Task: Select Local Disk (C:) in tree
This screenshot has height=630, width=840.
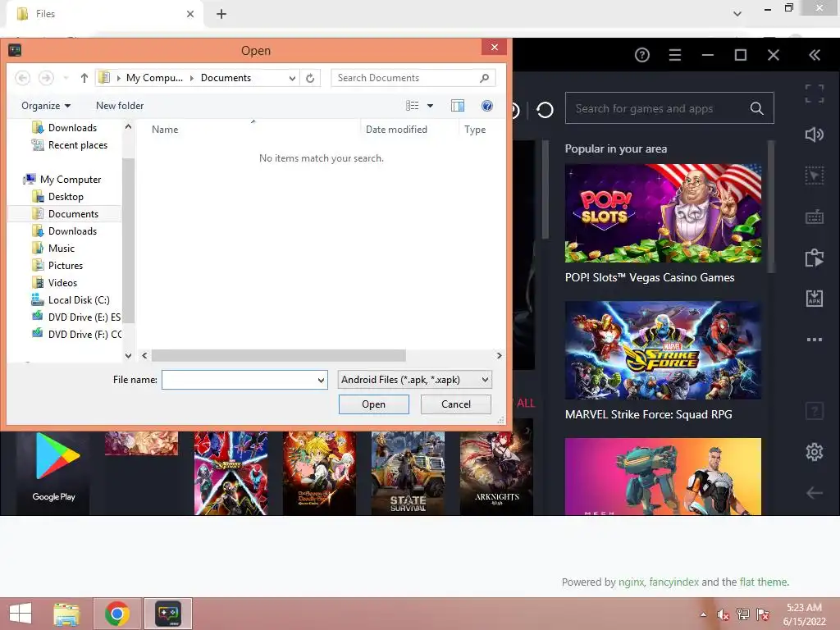Action: click(x=78, y=300)
